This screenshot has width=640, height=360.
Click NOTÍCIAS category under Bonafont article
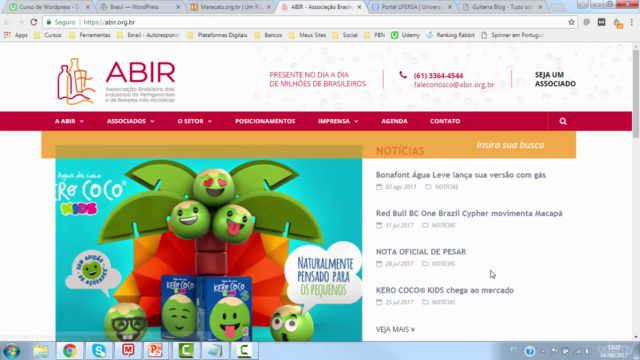[x=446, y=187]
